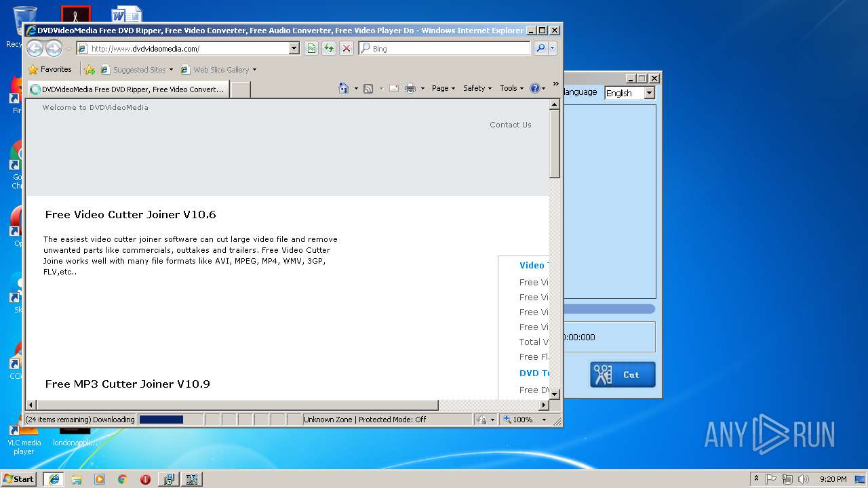This screenshot has width=868, height=488.
Task: Open Action Center flag tray icon
Action: pos(771,479)
